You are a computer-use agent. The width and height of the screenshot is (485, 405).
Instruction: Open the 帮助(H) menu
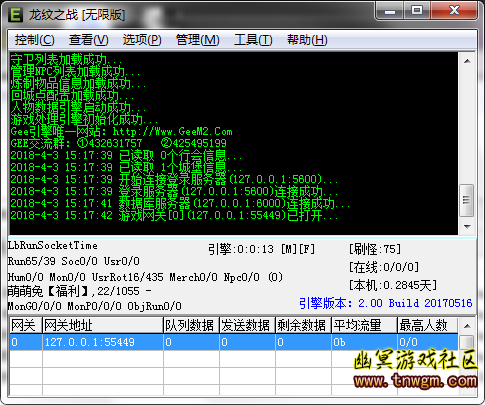(307, 40)
